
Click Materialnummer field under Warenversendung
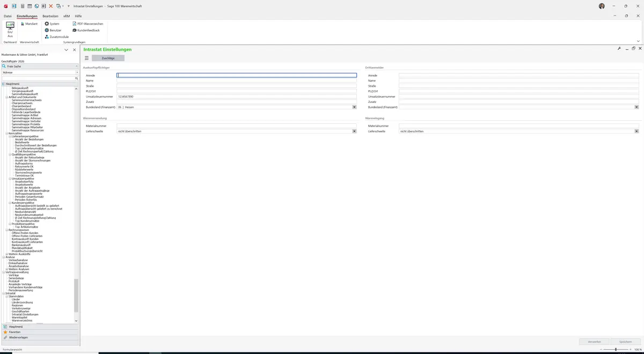click(x=237, y=126)
